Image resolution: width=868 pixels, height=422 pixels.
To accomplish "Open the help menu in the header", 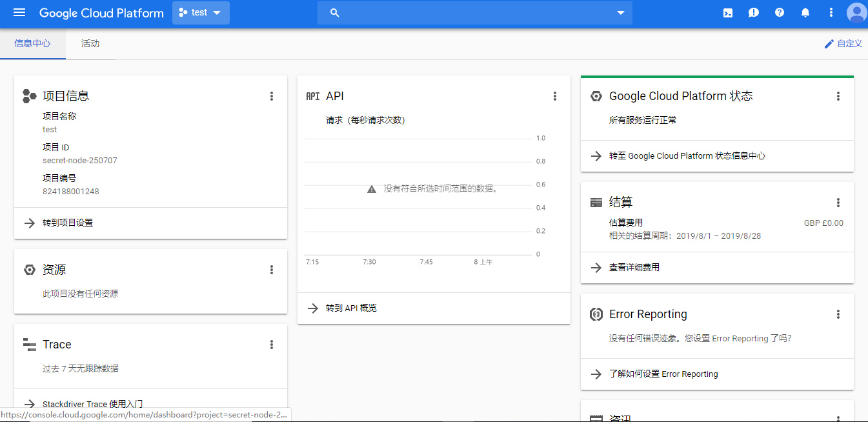I will (779, 12).
